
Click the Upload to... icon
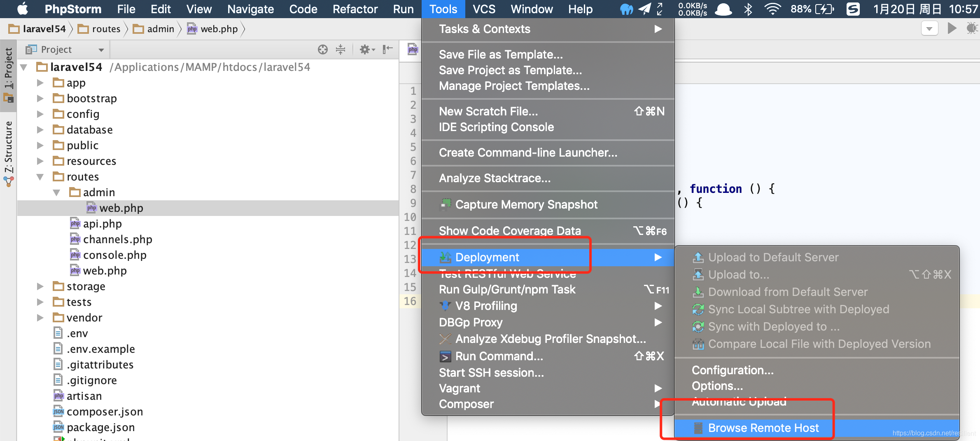pyautogui.click(x=698, y=274)
